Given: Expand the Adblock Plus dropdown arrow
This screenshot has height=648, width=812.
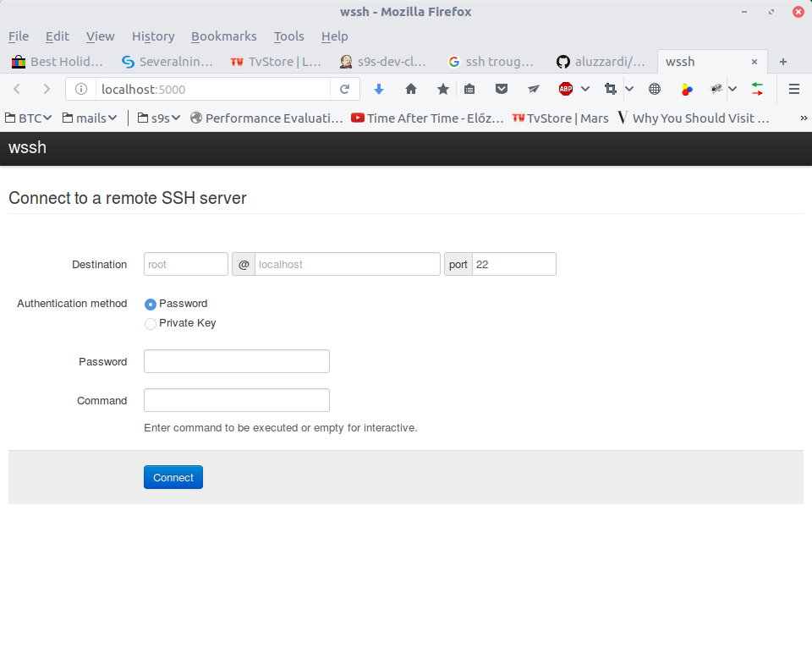Looking at the screenshot, I should (x=585, y=89).
